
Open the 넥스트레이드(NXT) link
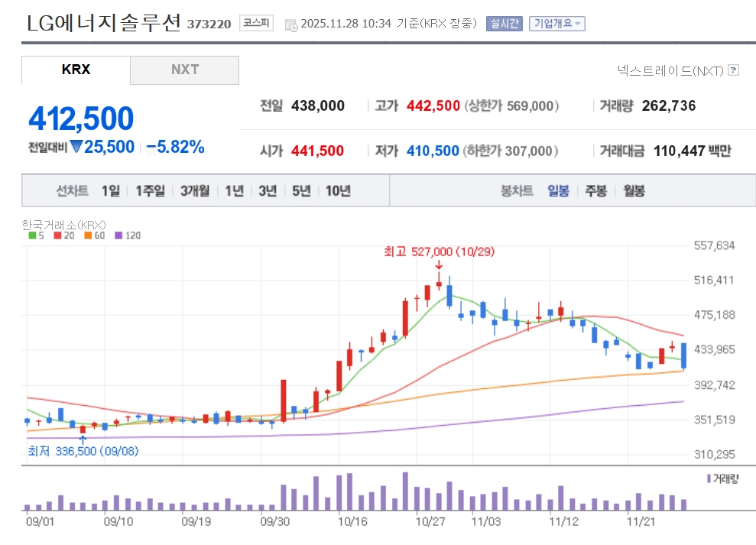coord(670,71)
